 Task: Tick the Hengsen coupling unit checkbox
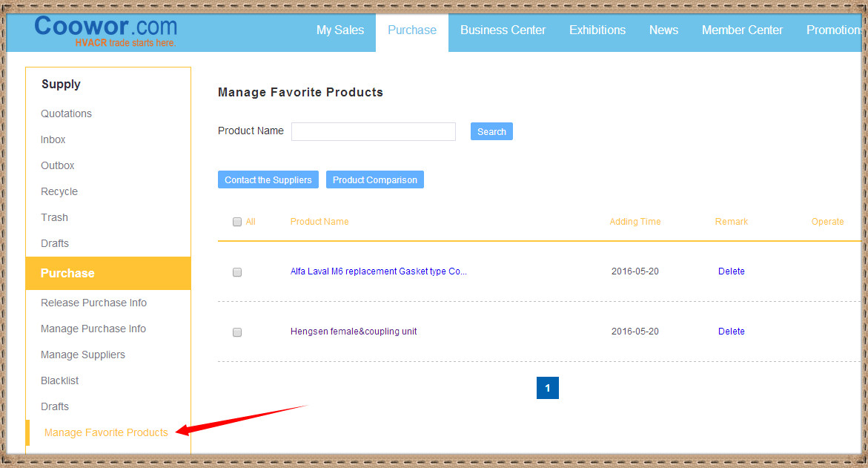(x=237, y=332)
